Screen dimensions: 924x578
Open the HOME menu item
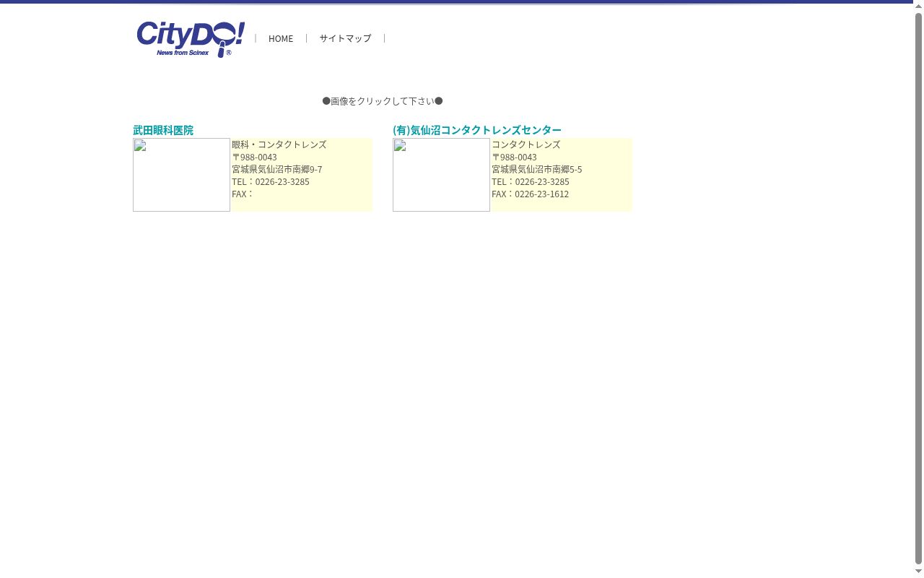point(281,38)
